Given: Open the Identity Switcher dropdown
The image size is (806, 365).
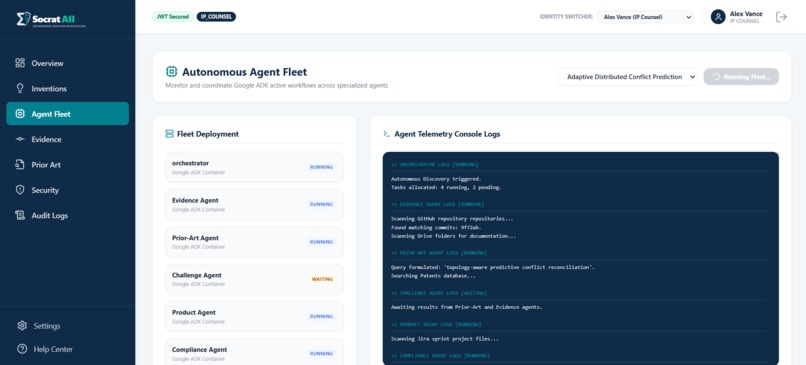Looking at the screenshot, I should 645,17.
